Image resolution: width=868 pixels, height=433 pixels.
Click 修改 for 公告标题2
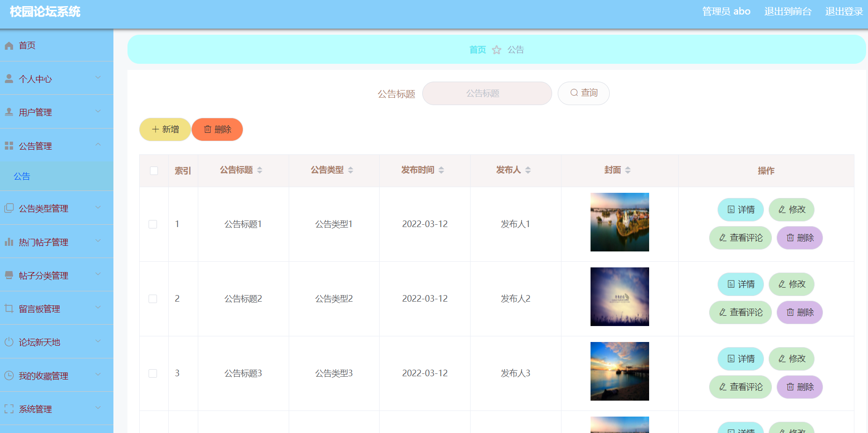pos(792,284)
